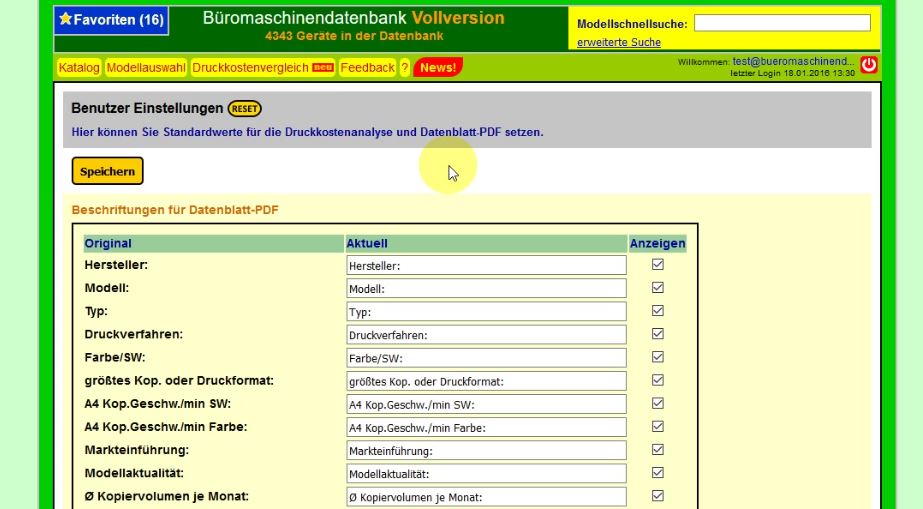Open the question mark help item
This screenshot has width=923, height=509.
coord(404,68)
